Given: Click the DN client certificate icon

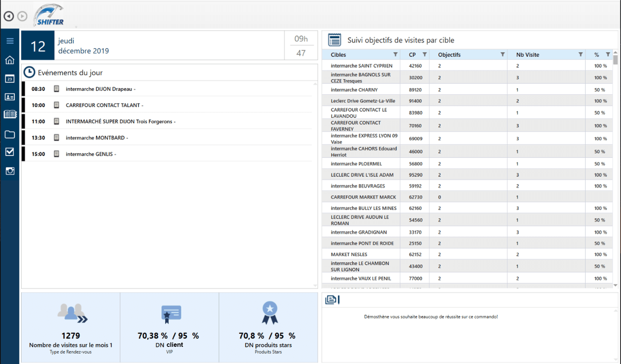Looking at the screenshot, I should coord(171,314).
